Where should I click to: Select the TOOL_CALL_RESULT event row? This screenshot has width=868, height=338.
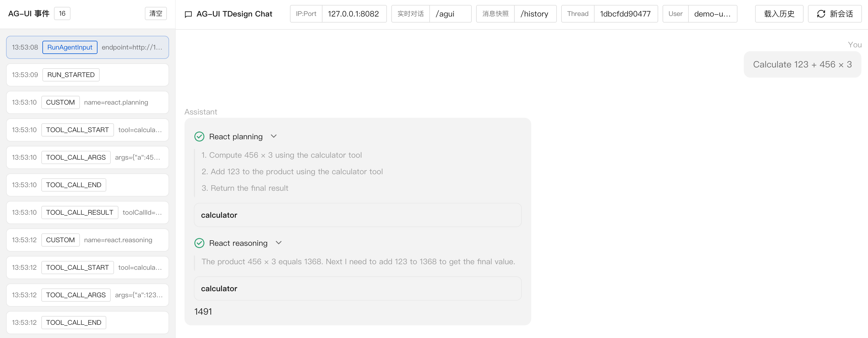pyautogui.click(x=88, y=212)
